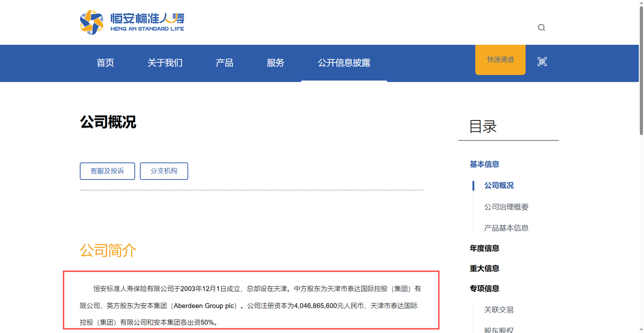Select the 公开信息披露 navigation tab
Screen dimensions: 644x333
coord(344,63)
